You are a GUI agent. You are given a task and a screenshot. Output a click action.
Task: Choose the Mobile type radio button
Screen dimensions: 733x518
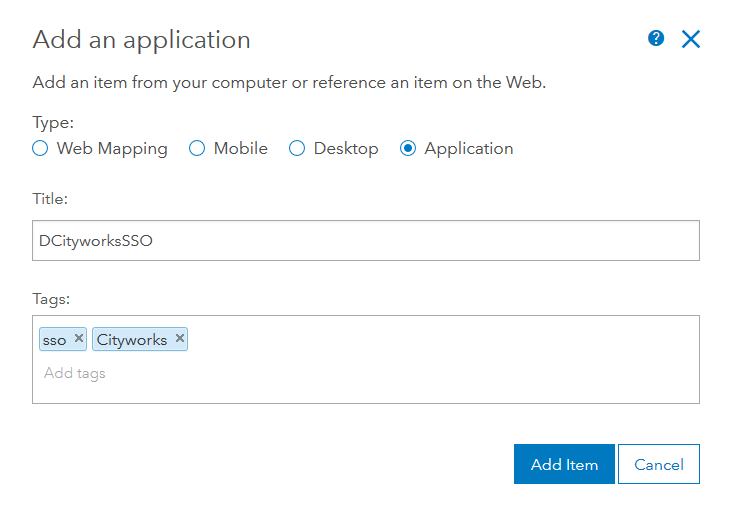pyautogui.click(x=197, y=148)
